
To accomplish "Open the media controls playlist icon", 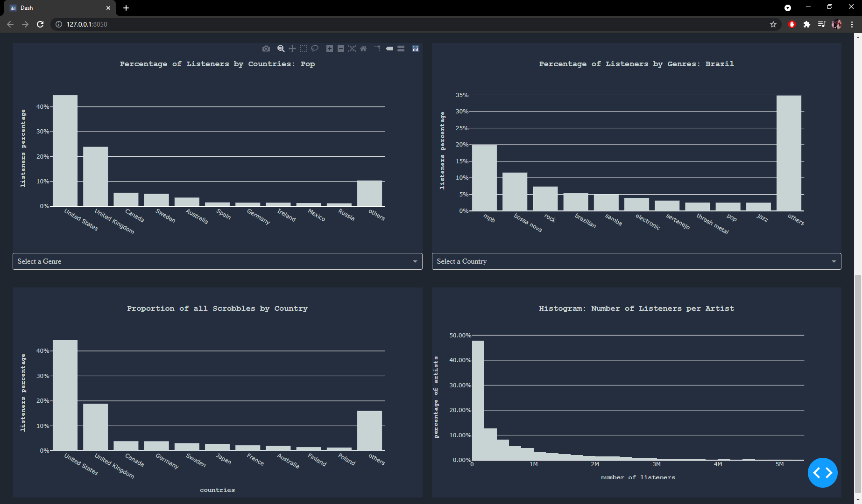I will tap(822, 24).
